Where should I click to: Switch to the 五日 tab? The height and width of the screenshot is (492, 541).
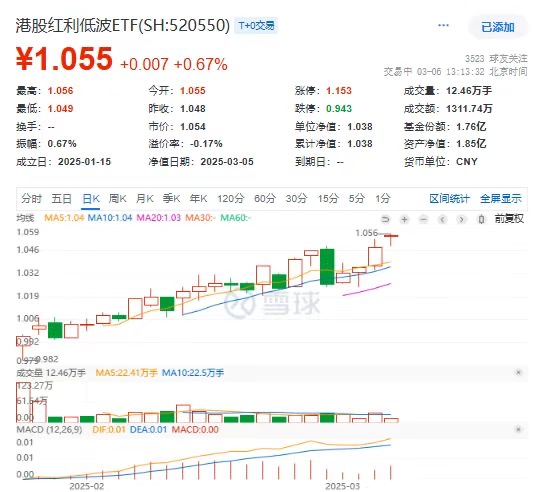tap(61, 199)
